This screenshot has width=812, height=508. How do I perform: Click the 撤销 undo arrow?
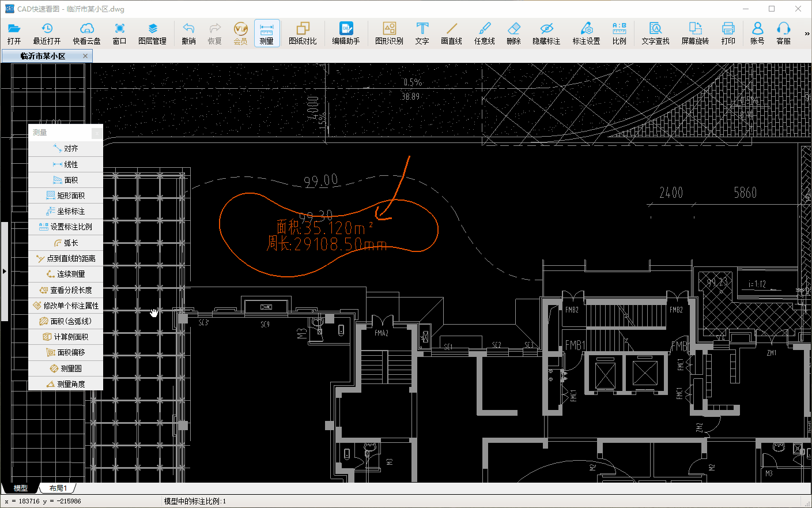[188, 29]
